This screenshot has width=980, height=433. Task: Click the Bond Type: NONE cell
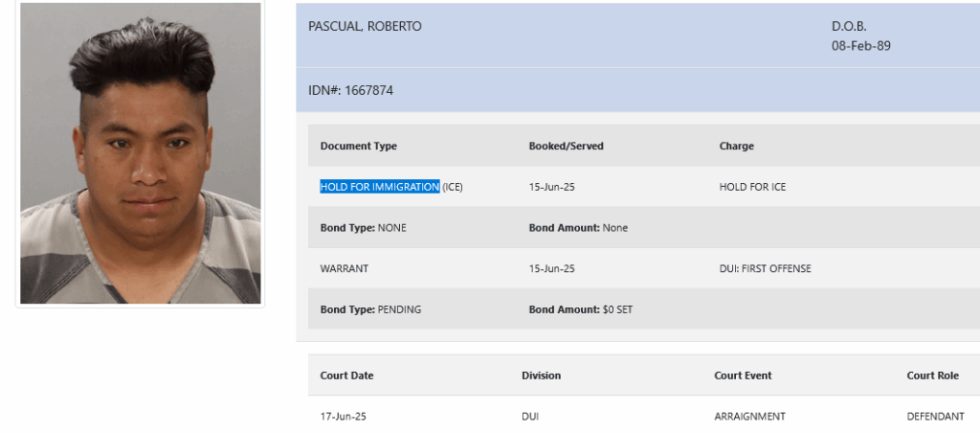pyautogui.click(x=363, y=228)
